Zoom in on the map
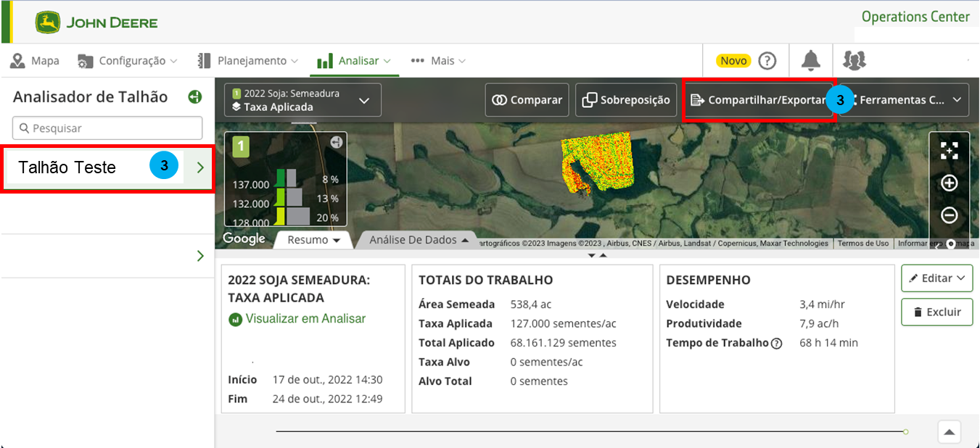This screenshot has width=980, height=448. click(x=949, y=183)
